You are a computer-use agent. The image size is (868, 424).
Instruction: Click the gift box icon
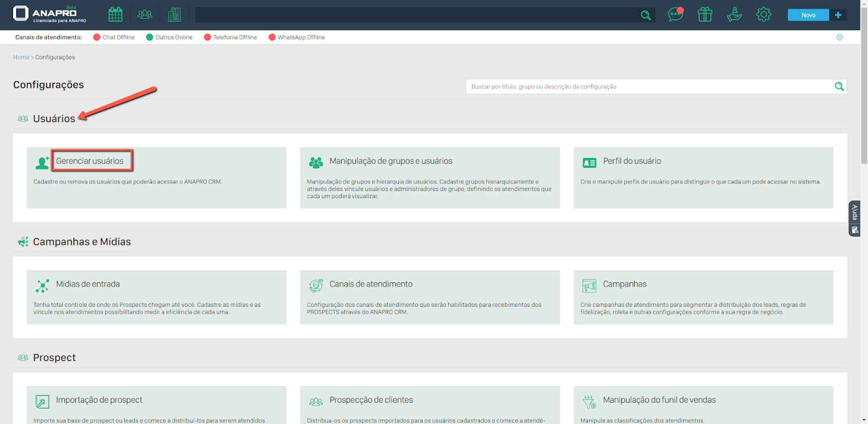(705, 15)
